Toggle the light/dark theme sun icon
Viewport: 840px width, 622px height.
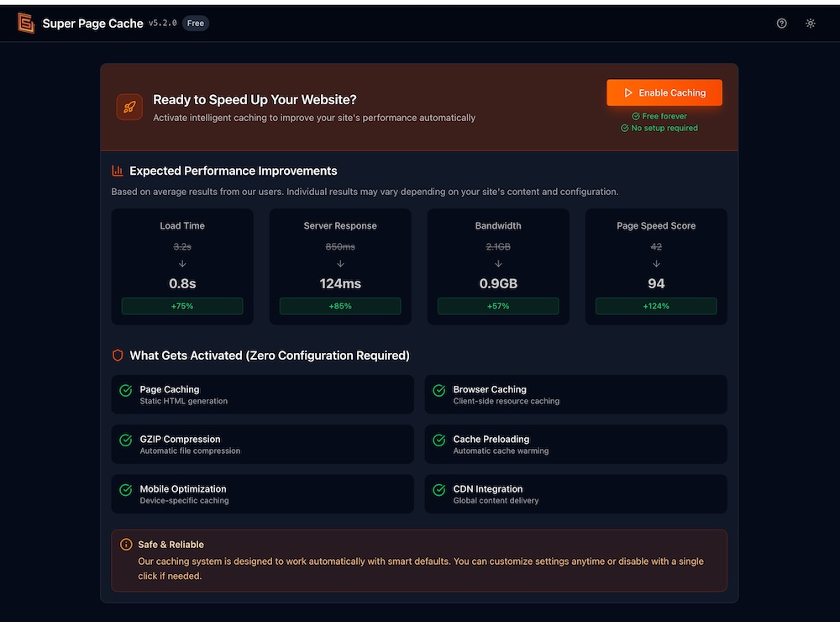811,24
